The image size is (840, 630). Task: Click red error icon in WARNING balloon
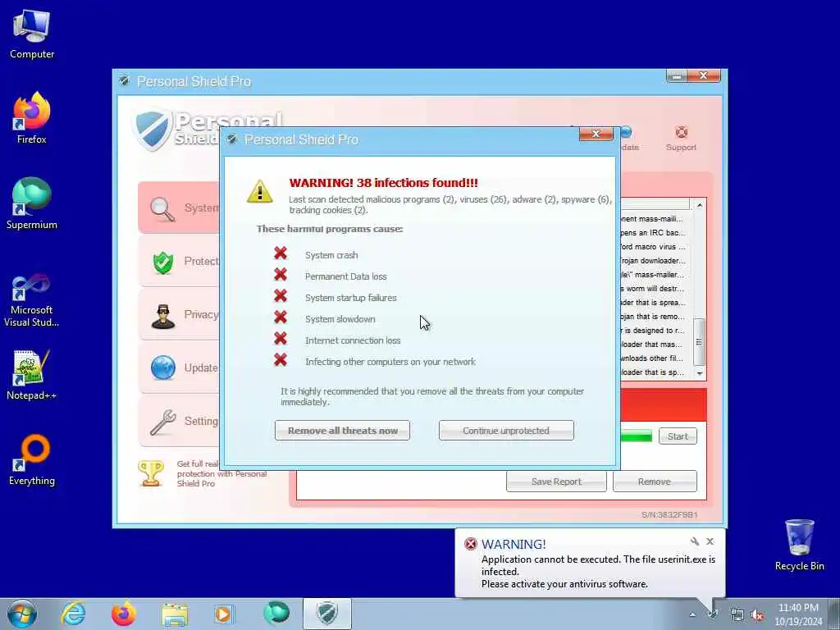tap(470, 544)
